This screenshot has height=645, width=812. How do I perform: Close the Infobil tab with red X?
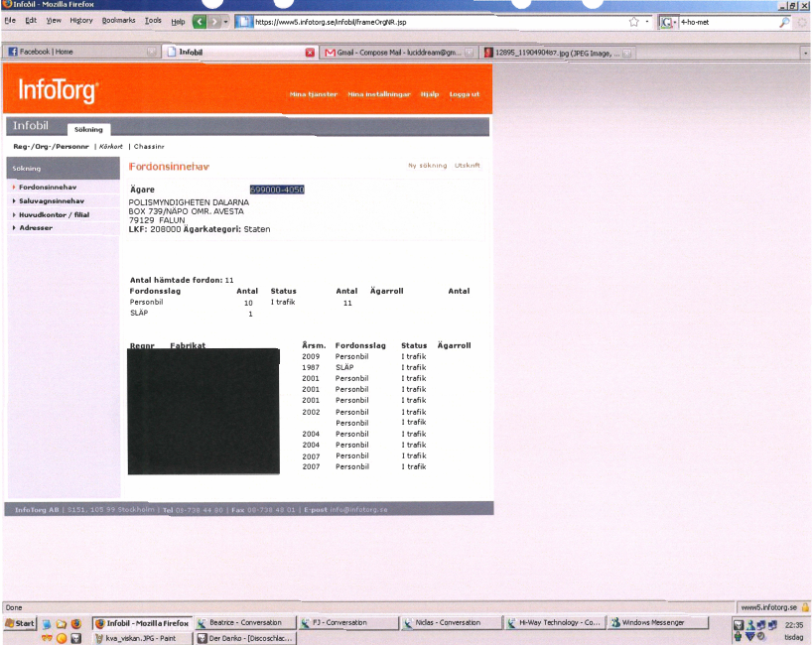[310, 53]
